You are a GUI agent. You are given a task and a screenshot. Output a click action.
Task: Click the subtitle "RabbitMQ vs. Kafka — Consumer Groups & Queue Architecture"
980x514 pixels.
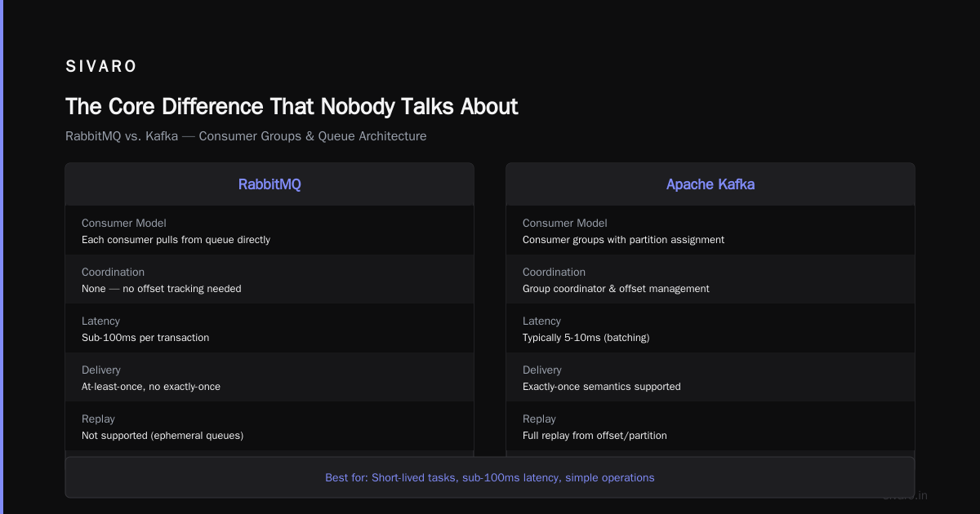coord(246,136)
